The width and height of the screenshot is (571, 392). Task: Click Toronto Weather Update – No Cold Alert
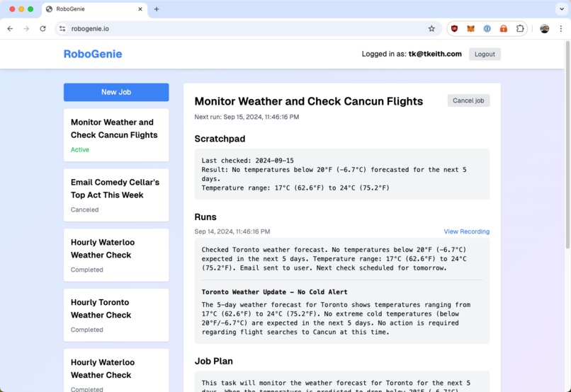274,292
